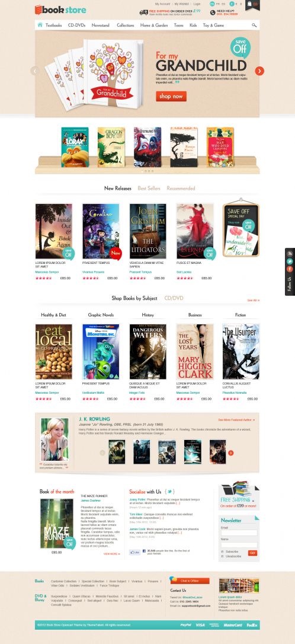Open the shopping bag cart icon
The height and width of the screenshot is (644, 295).
252,5
